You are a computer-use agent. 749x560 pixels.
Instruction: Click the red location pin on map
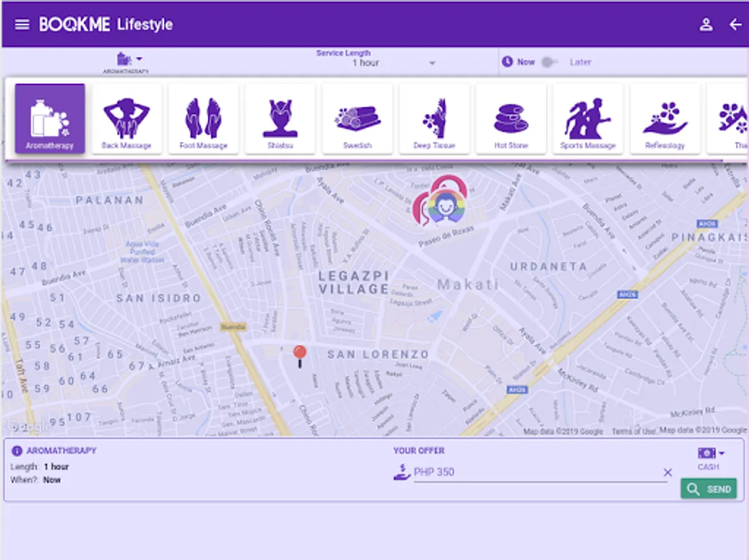(x=299, y=356)
